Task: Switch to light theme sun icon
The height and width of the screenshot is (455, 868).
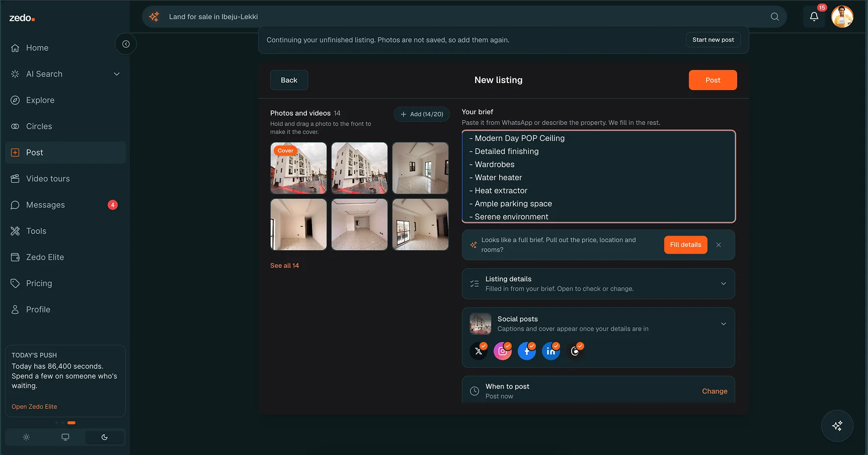Action: pos(26,437)
